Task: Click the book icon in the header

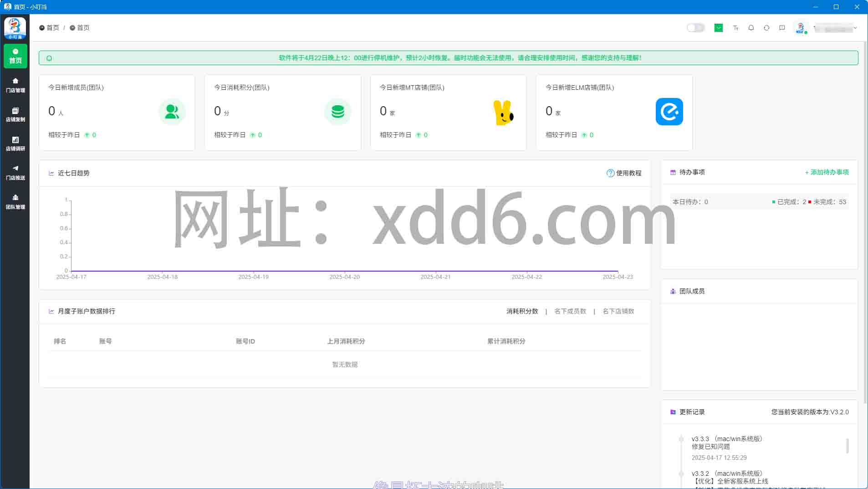Action: point(782,28)
